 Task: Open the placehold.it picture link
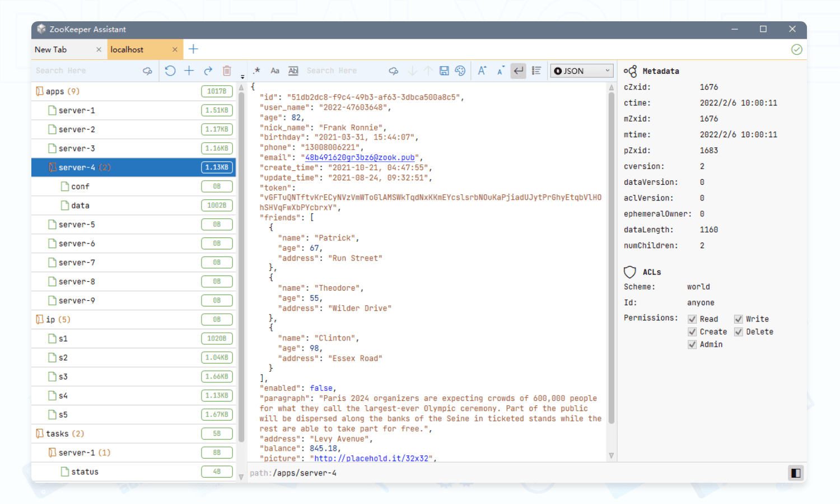point(371,459)
